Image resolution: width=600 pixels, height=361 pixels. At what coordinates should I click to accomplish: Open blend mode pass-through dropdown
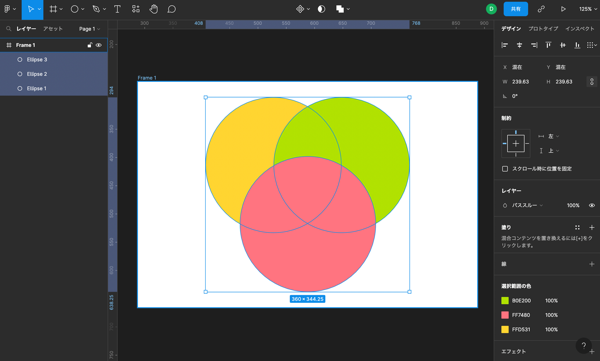click(x=527, y=206)
